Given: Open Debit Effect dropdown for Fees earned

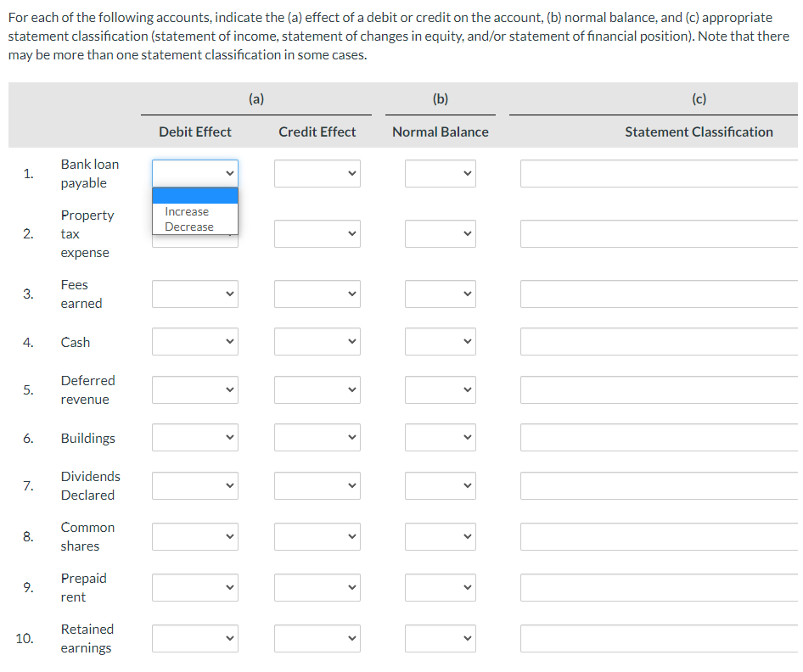Looking at the screenshot, I should click(x=195, y=294).
